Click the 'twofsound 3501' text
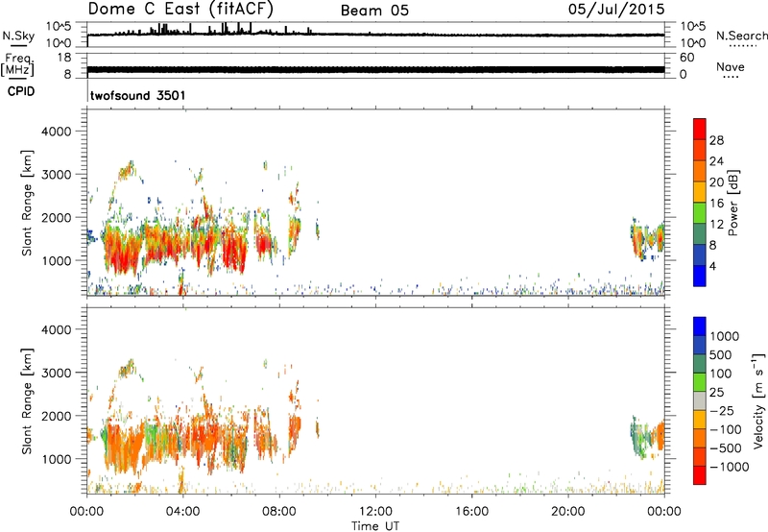The width and height of the screenshot is (768, 532). pyautogui.click(x=138, y=95)
